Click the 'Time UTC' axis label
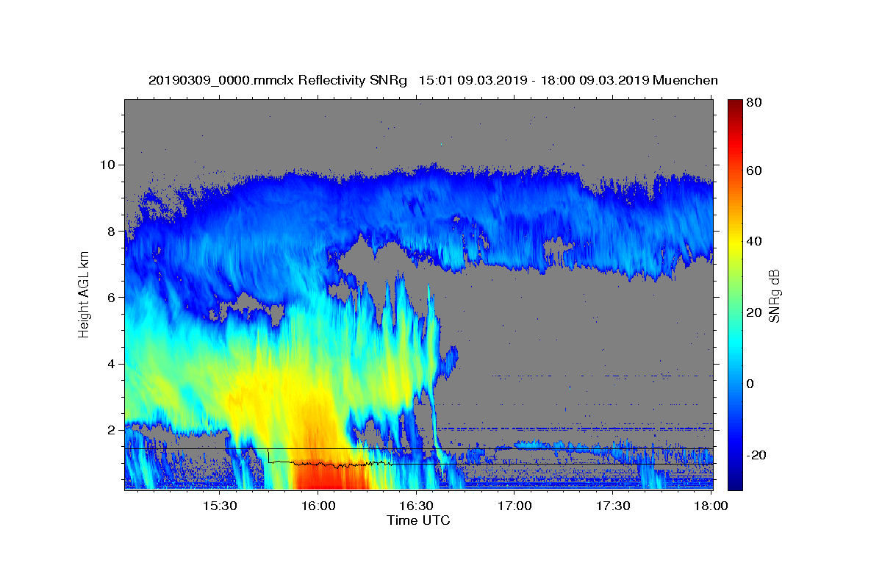The image size is (882, 588). coord(418,520)
